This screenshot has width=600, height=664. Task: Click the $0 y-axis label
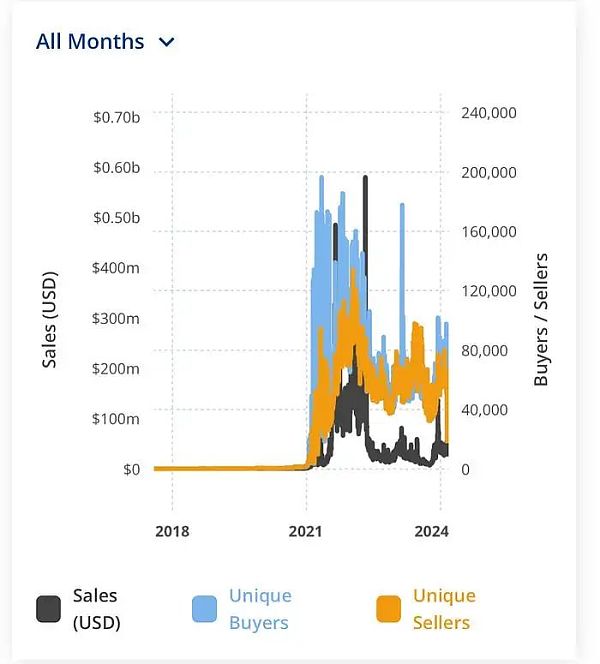coord(130,469)
